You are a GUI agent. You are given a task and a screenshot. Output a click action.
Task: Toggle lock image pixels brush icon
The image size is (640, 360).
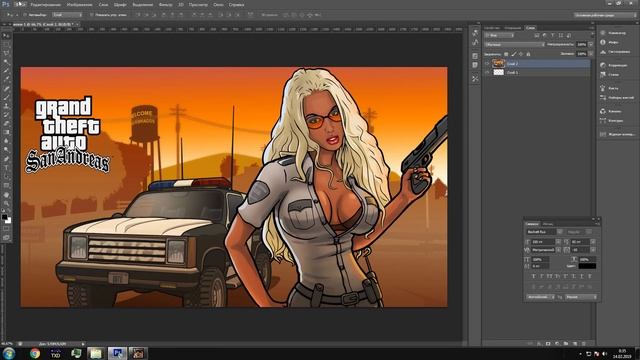click(x=513, y=54)
